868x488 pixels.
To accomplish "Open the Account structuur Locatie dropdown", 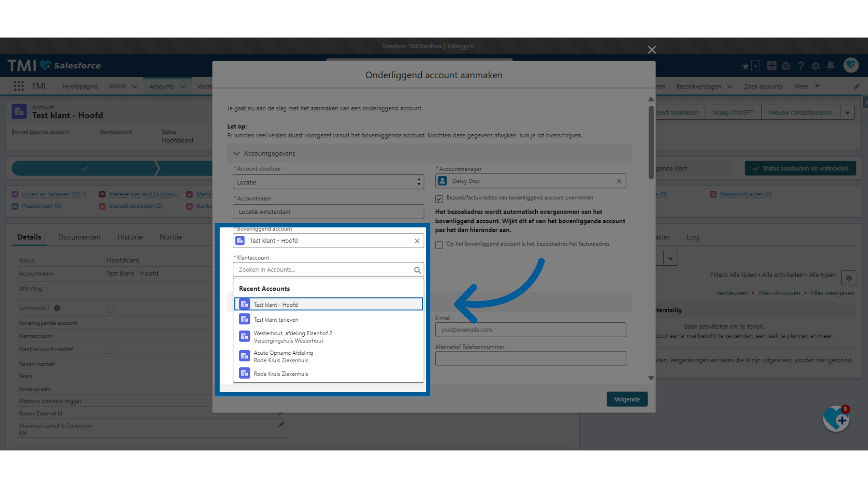I will coord(328,182).
